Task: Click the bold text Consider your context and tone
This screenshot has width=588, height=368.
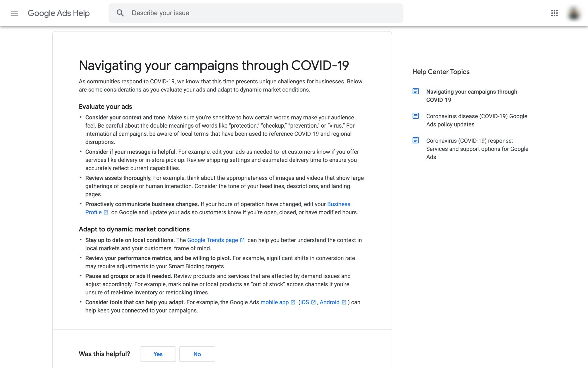Action: pyautogui.click(x=126, y=117)
